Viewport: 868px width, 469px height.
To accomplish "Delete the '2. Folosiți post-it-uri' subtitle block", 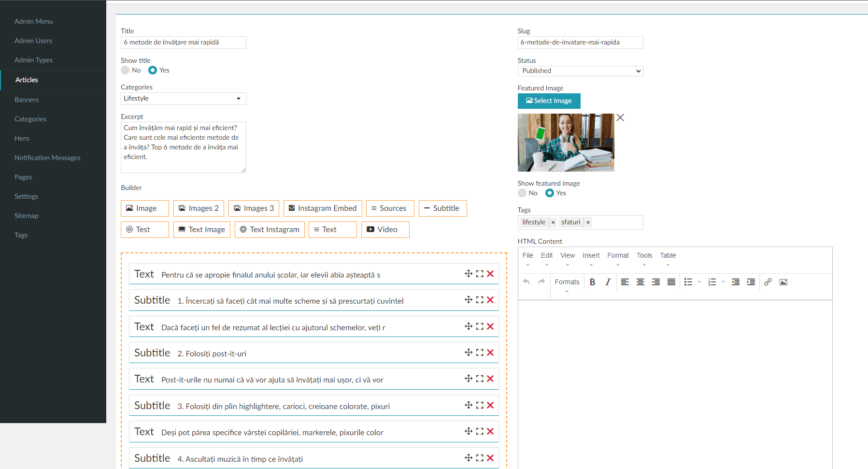I will 490,352.
